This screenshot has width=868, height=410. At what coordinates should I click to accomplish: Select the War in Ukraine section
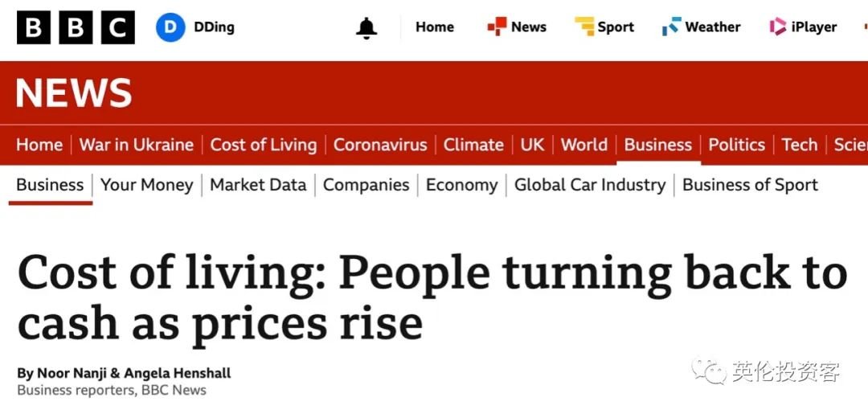(136, 145)
